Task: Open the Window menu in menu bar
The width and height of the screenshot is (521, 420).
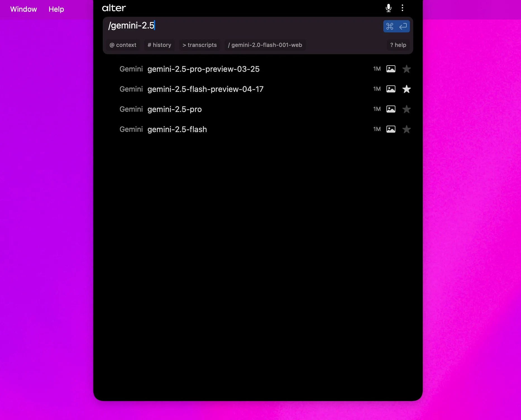Action: click(x=23, y=9)
